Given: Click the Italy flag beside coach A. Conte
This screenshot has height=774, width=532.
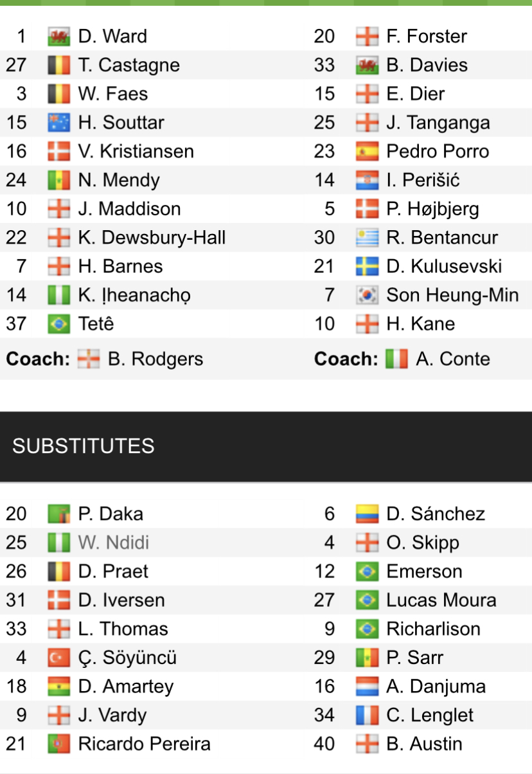Looking at the screenshot, I should coord(396,359).
